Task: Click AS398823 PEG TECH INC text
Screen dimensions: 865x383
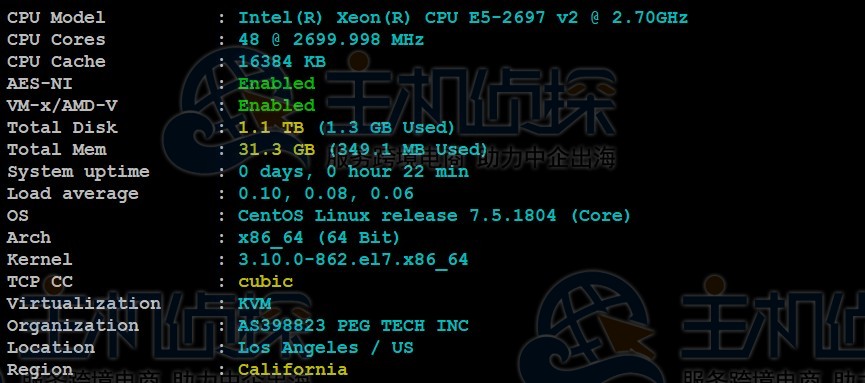Action: tap(353, 326)
